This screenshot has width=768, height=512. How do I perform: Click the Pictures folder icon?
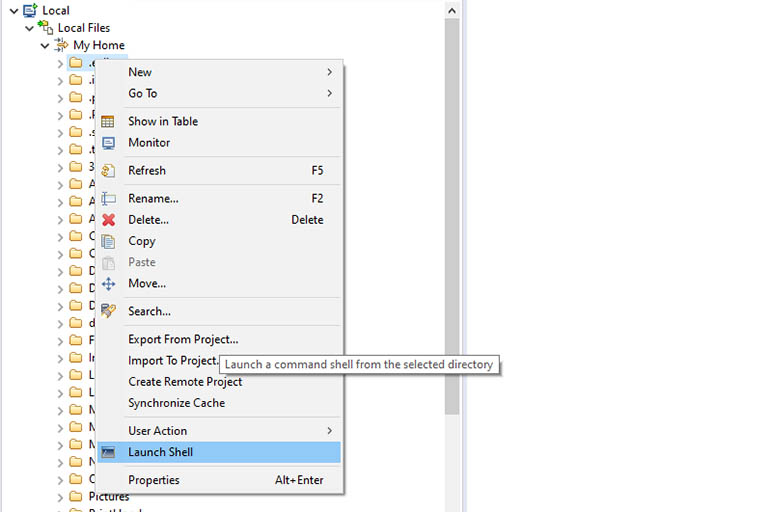click(x=75, y=496)
